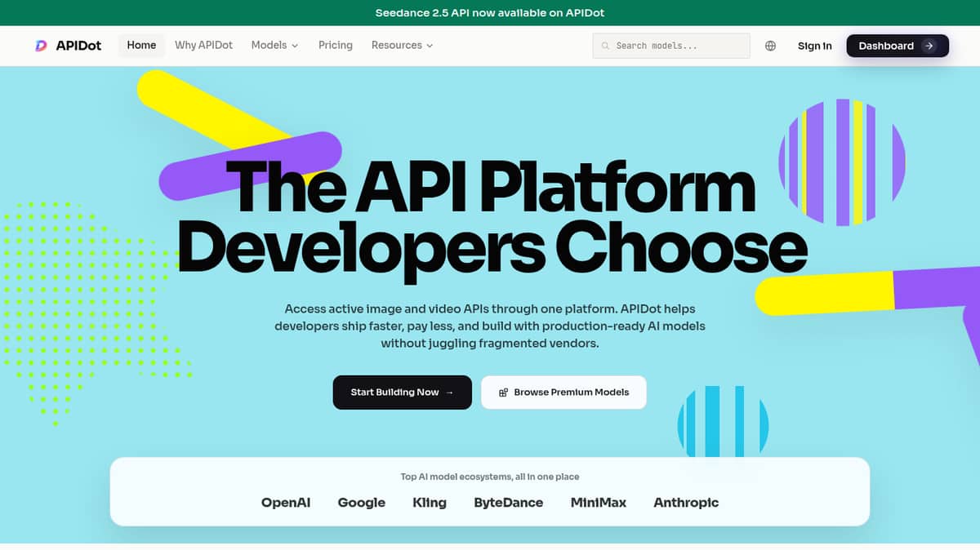This screenshot has width=980, height=550.
Task: Select the Kling ecosystem label
Action: pos(430,503)
